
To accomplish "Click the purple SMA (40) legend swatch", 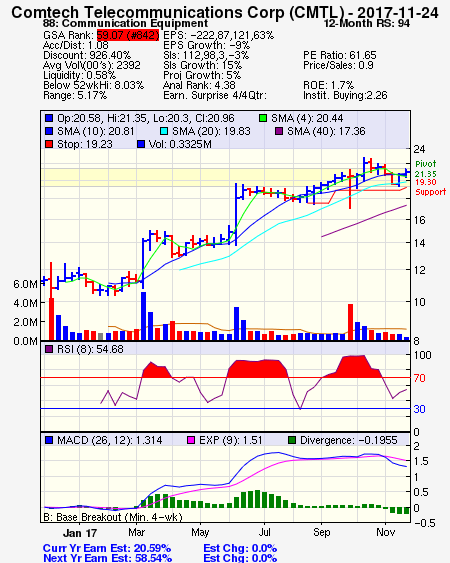I will pyautogui.click(x=279, y=131).
